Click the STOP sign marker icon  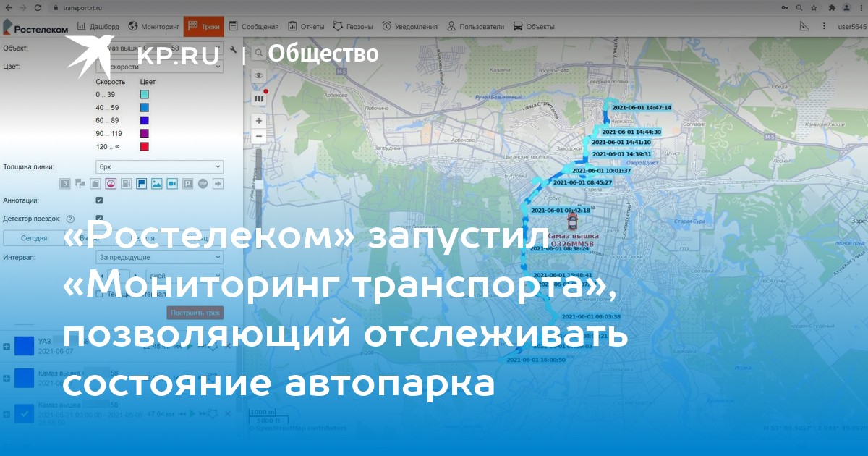click(x=203, y=184)
